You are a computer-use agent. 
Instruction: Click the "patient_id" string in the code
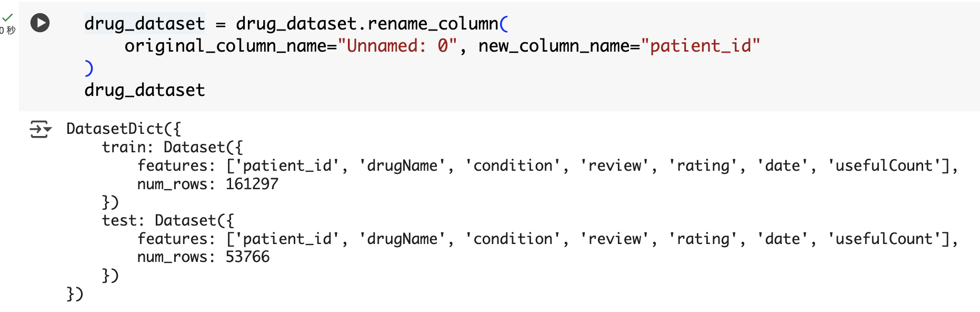(701, 46)
